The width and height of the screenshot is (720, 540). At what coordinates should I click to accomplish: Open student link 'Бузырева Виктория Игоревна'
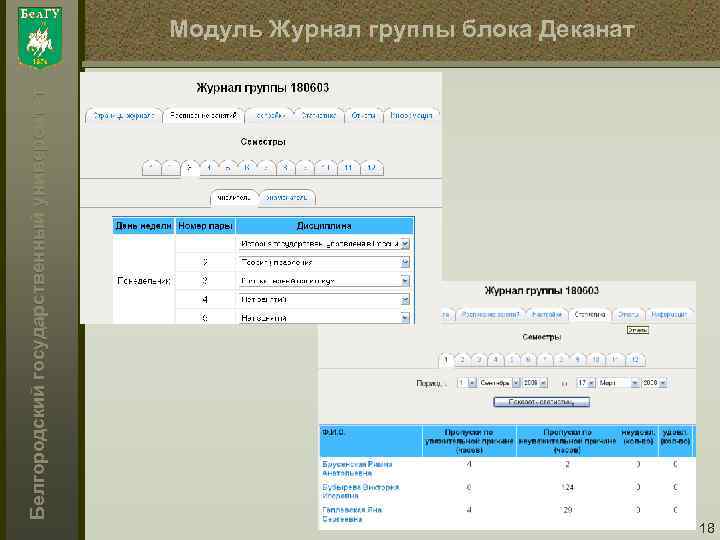360,491
